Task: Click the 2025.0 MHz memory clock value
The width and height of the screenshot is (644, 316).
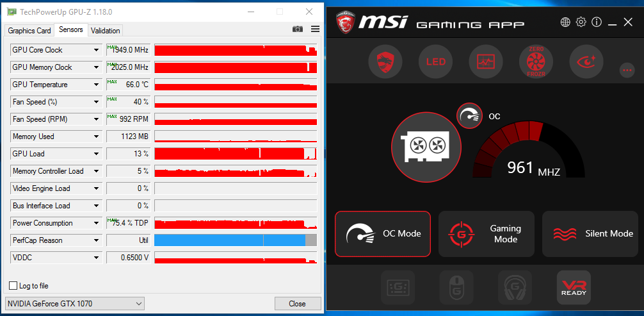Action: [x=128, y=67]
